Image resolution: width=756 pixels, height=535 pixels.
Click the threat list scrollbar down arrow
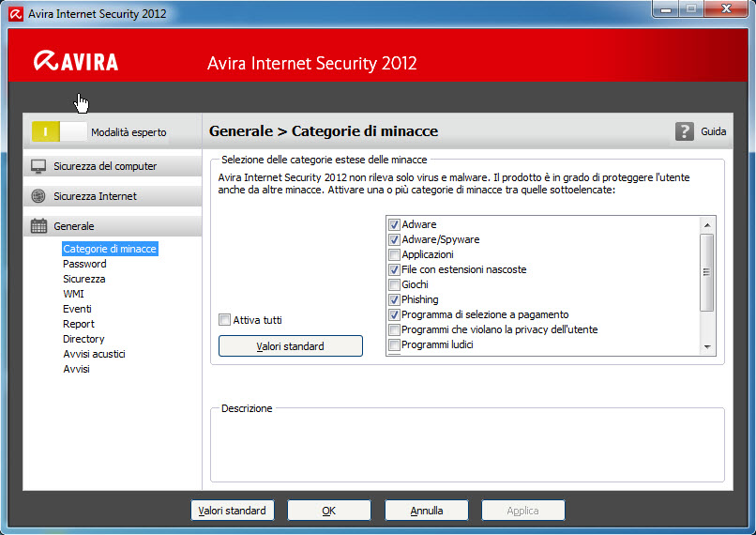(707, 347)
